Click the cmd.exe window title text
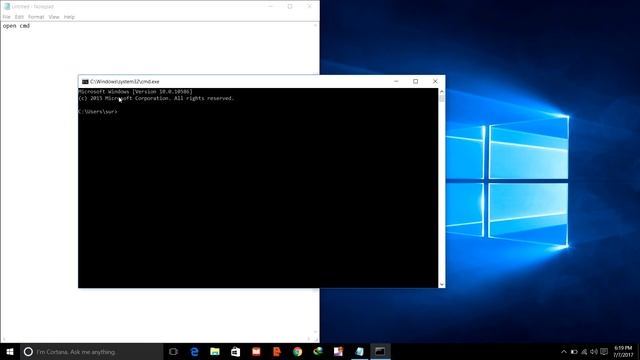Image resolution: width=640 pixels, height=360 pixels. [x=125, y=82]
